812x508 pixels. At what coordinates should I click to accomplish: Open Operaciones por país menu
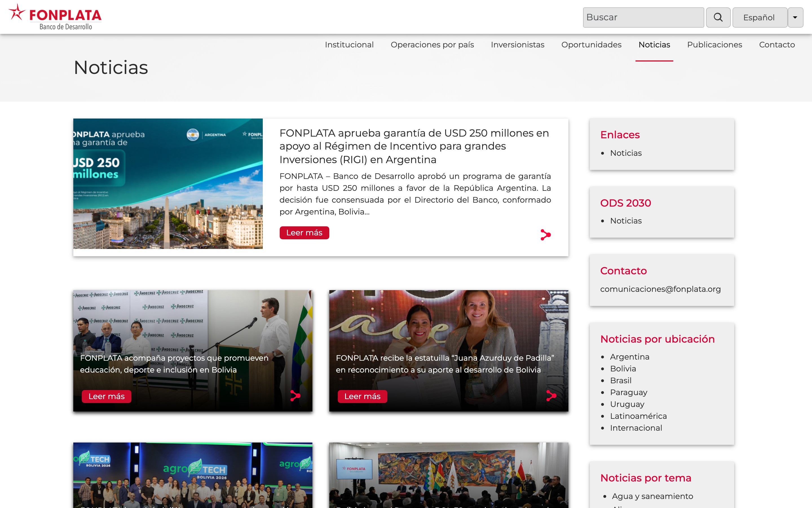[x=432, y=45]
